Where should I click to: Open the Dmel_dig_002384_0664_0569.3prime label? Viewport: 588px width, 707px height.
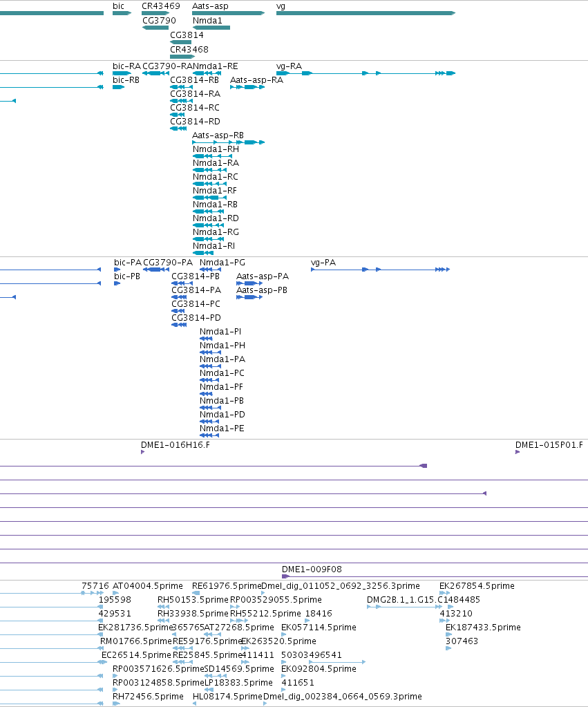click(x=342, y=697)
